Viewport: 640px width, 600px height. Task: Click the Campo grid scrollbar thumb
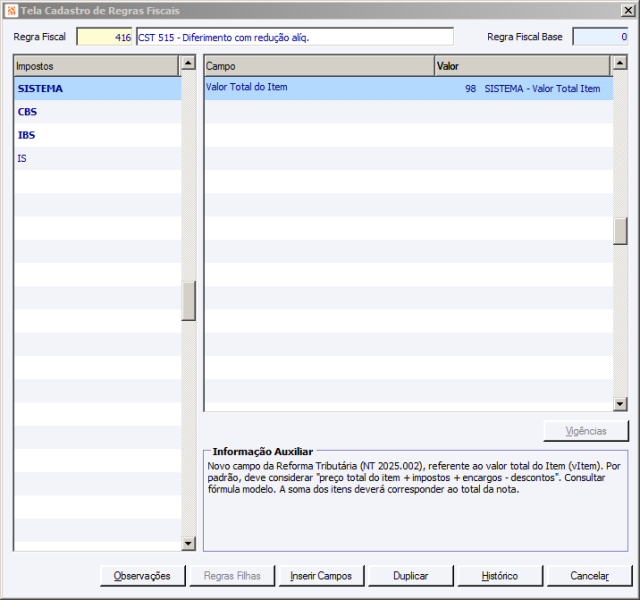click(620, 231)
